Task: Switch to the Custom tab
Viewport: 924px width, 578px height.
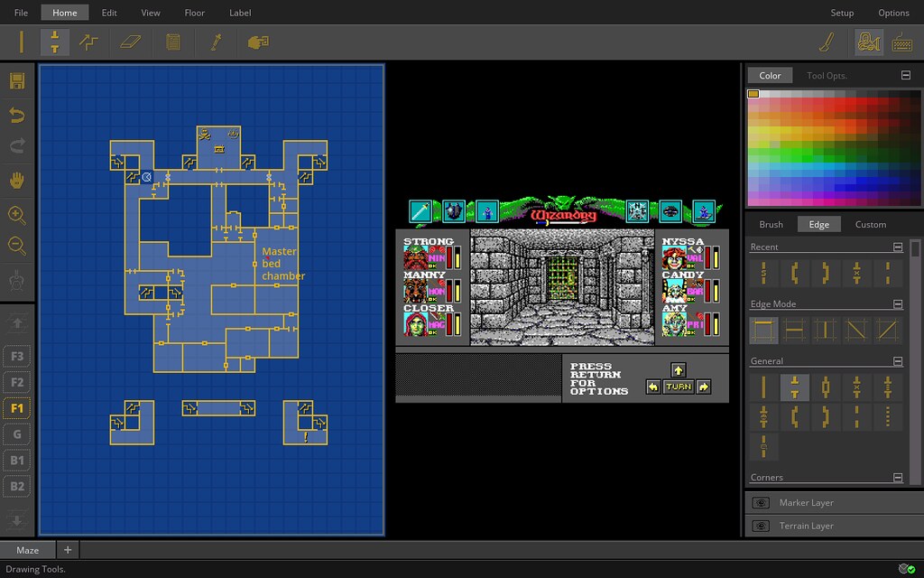Action: (871, 224)
